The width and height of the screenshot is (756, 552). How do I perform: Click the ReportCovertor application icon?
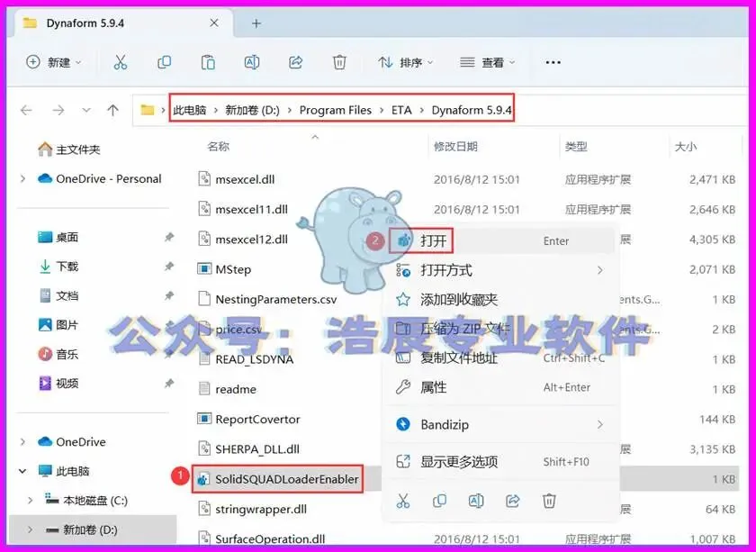tap(204, 419)
